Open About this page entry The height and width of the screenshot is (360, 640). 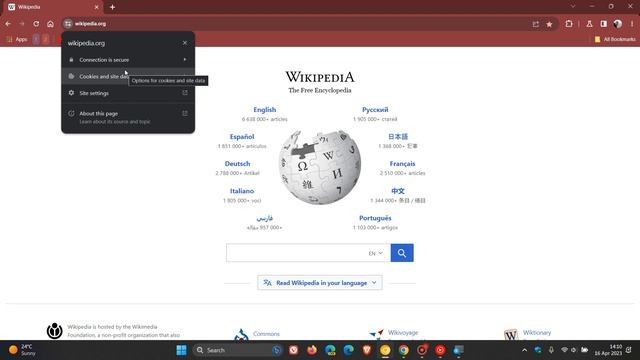click(128, 117)
